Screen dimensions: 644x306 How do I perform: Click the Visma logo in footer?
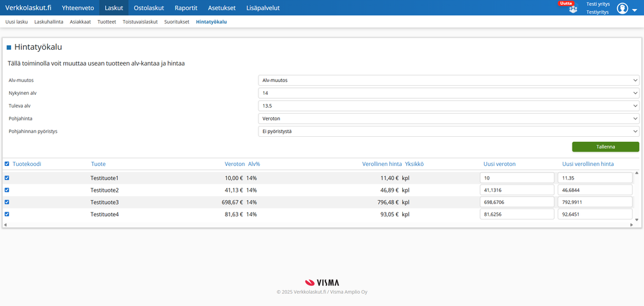[322, 282]
